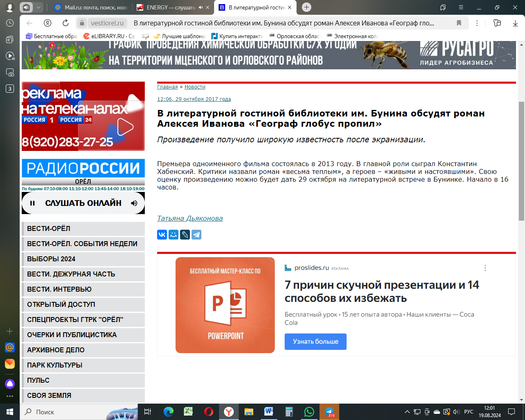Click the page vertical scrollbar

point(521,160)
